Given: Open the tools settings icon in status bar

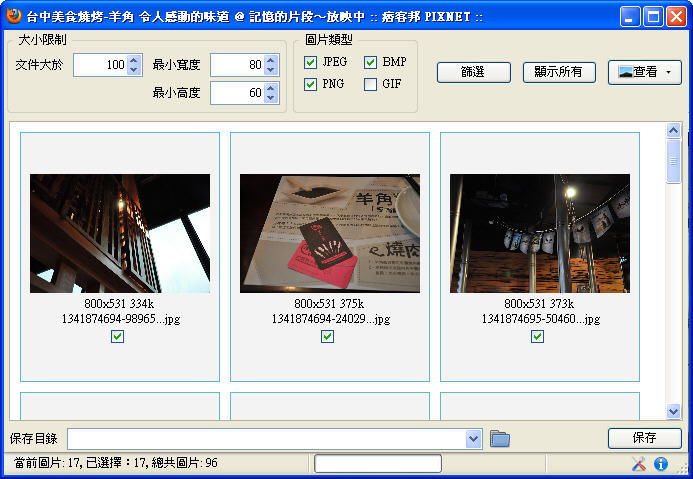Looking at the screenshot, I should click(640, 464).
